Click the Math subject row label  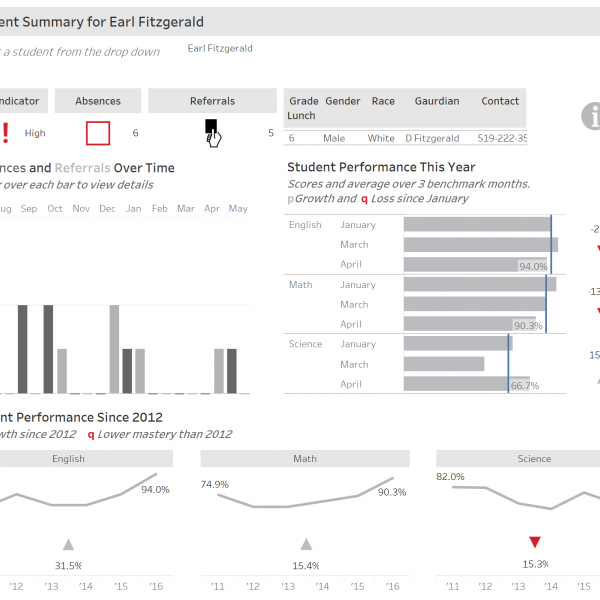pyautogui.click(x=300, y=285)
